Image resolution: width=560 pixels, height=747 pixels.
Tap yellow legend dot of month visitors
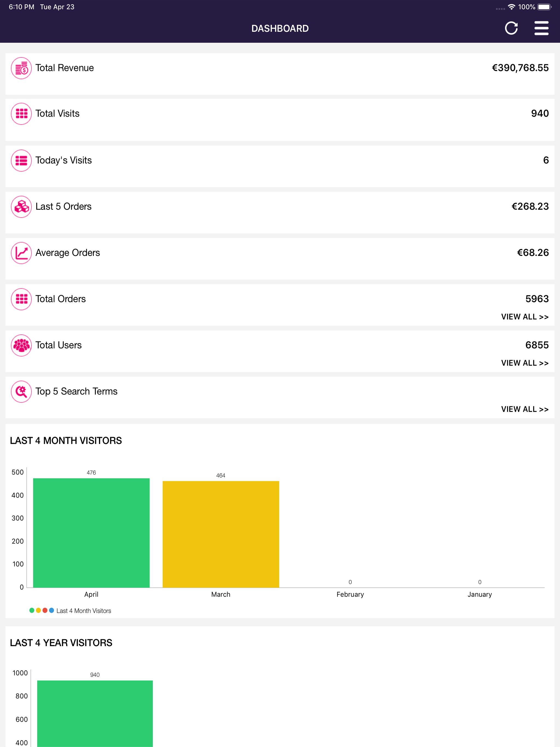(38, 610)
